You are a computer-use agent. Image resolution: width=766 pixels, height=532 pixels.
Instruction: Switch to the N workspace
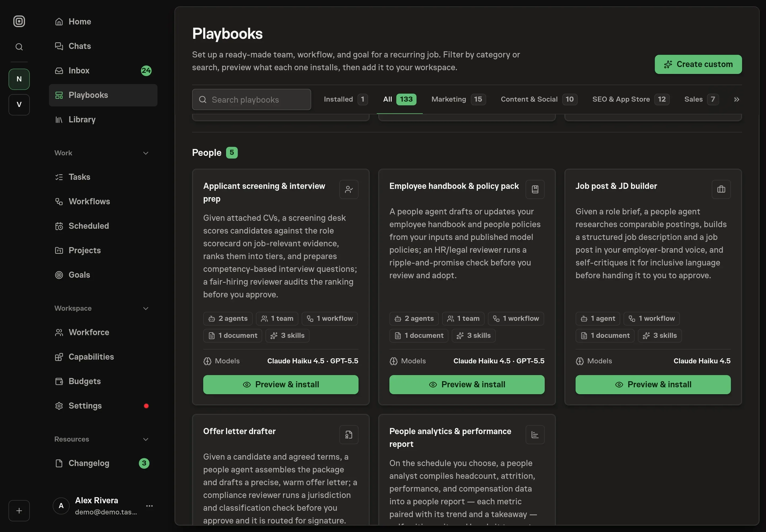19,79
